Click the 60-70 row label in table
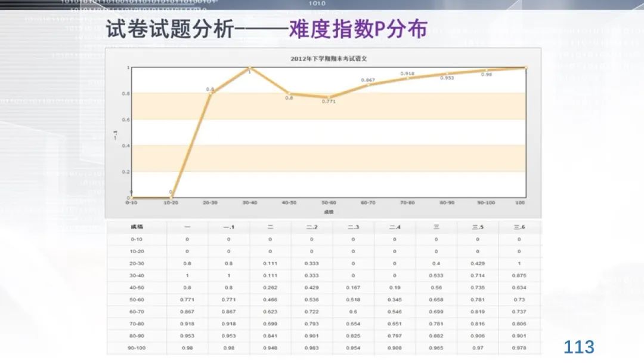The height and width of the screenshot is (363, 644). (137, 312)
